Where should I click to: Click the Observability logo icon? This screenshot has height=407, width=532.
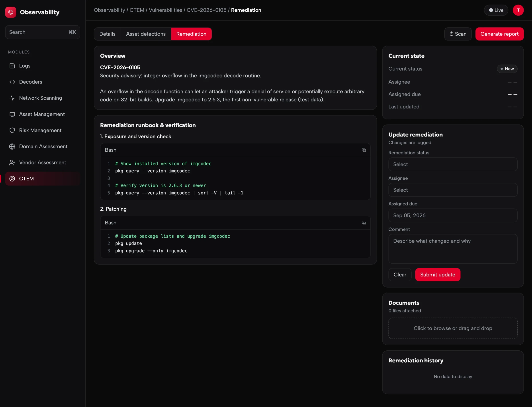11,12
